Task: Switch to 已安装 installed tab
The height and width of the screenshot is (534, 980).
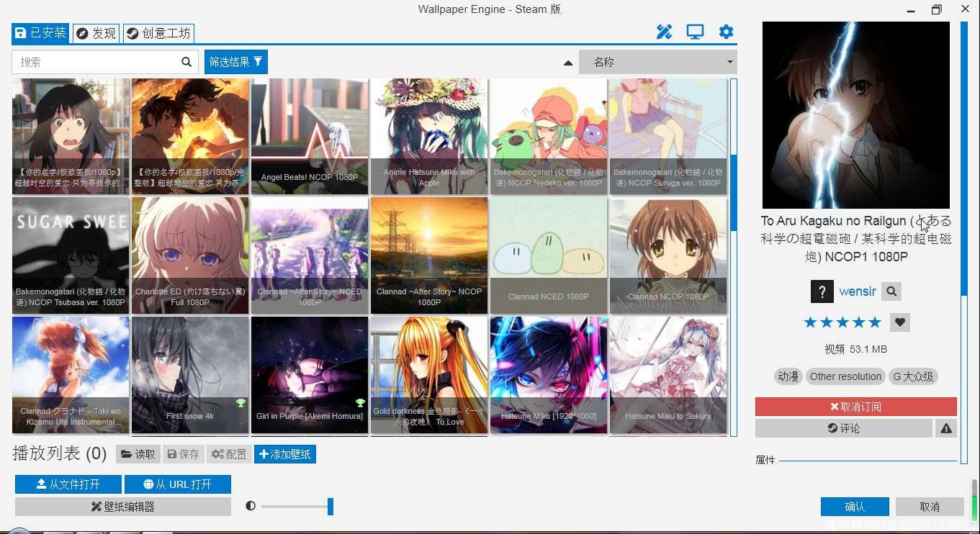Action: [x=40, y=33]
